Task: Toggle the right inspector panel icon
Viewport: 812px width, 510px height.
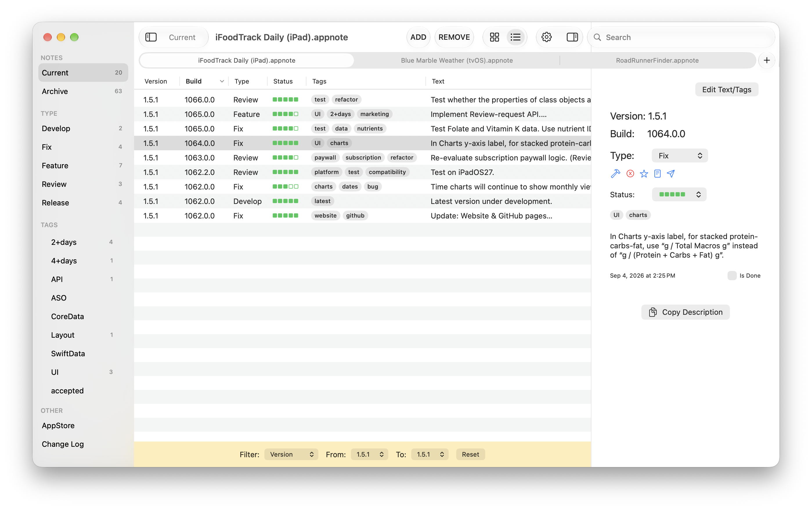Action: 572,37
